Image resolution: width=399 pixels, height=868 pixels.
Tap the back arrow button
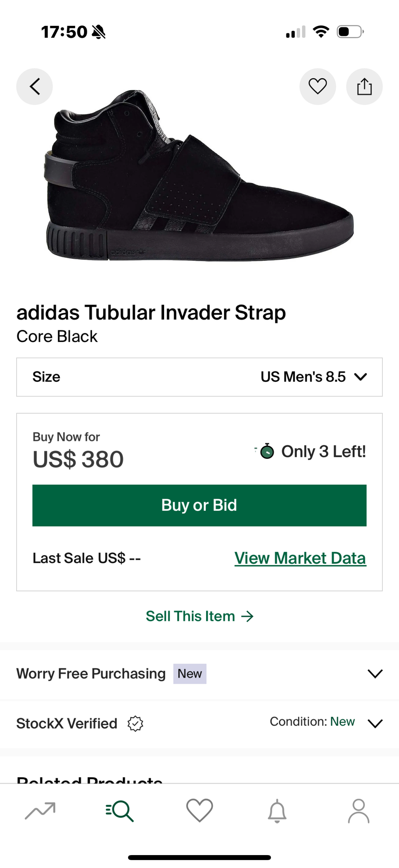34,87
